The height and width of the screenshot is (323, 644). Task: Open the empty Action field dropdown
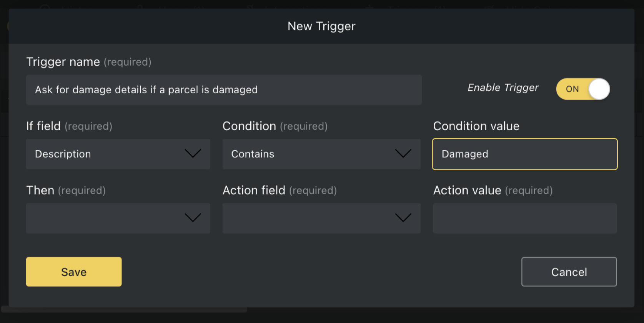click(x=321, y=218)
